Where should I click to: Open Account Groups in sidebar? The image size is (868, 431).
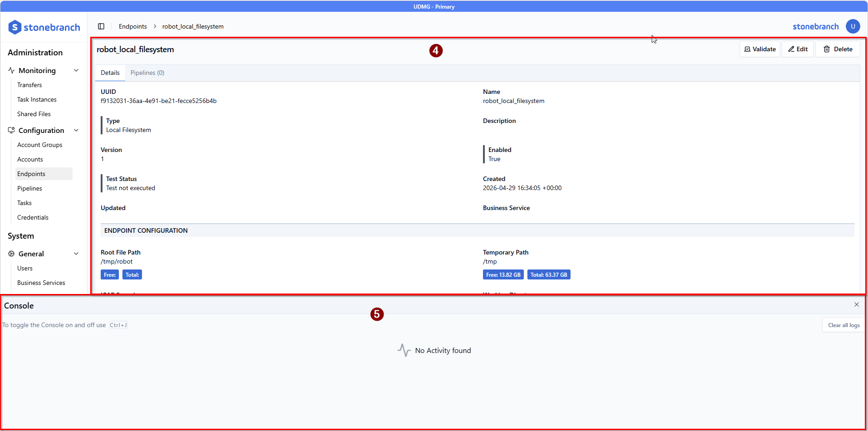[40, 145]
